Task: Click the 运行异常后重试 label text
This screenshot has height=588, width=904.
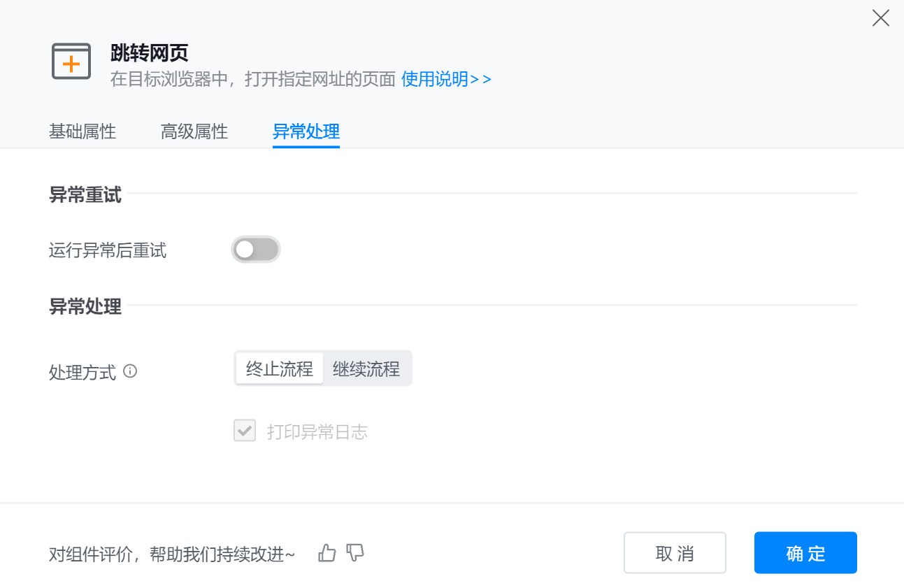Action: click(x=108, y=250)
